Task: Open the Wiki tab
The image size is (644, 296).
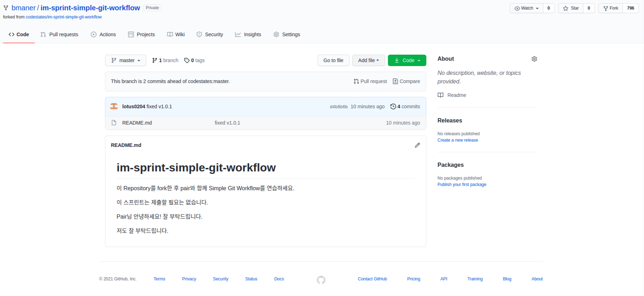Action: [x=176, y=34]
